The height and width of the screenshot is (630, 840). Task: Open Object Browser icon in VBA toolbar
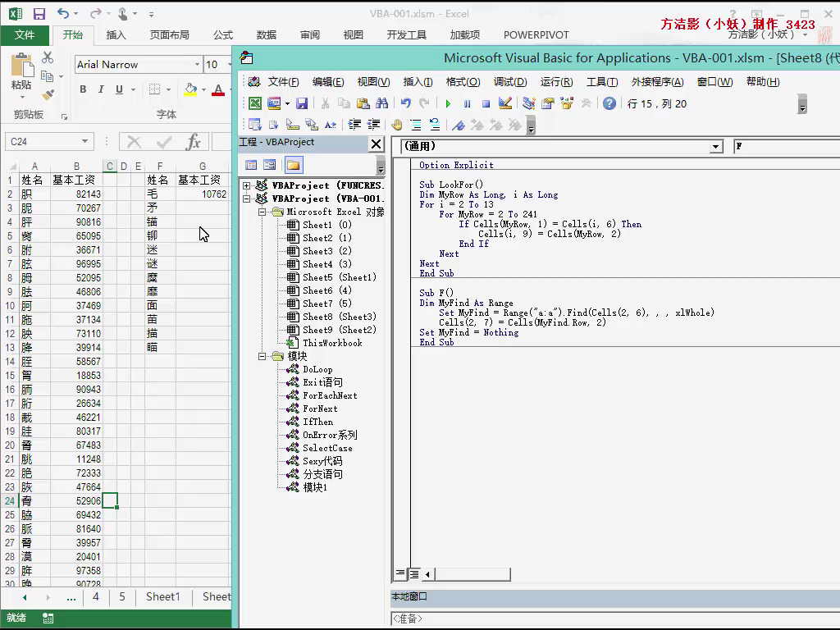567,103
